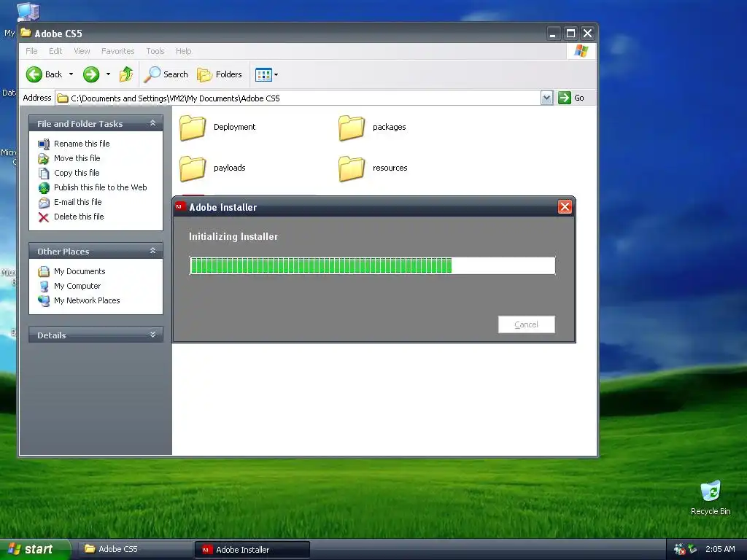Click Delete this file
This screenshot has height=560, width=747.
click(79, 217)
